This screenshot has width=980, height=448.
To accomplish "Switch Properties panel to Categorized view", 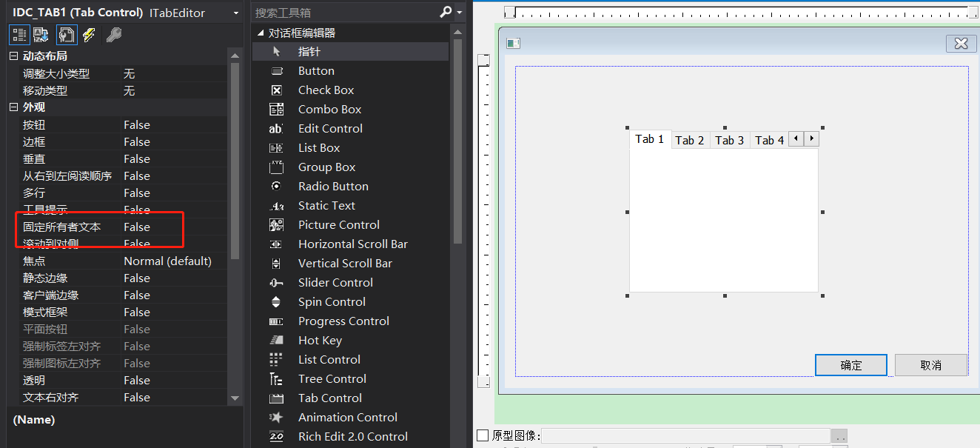I will [x=19, y=35].
